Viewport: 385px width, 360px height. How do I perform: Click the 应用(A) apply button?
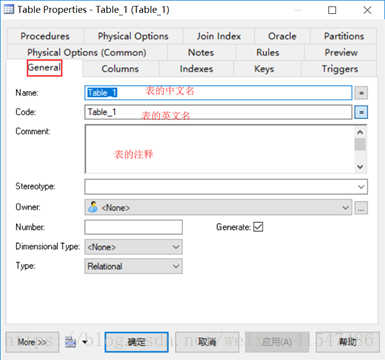click(x=277, y=342)
